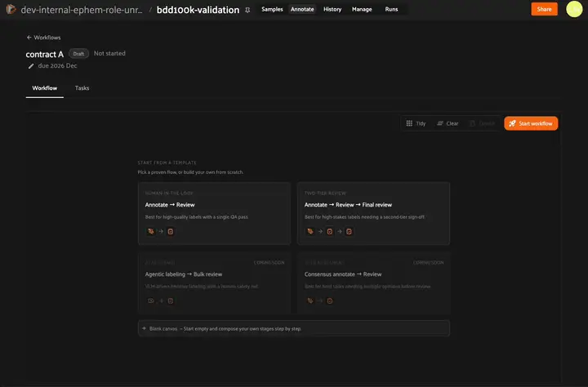
Task: Click the plus icon beside Blank canvas
Action: (144, 328)
